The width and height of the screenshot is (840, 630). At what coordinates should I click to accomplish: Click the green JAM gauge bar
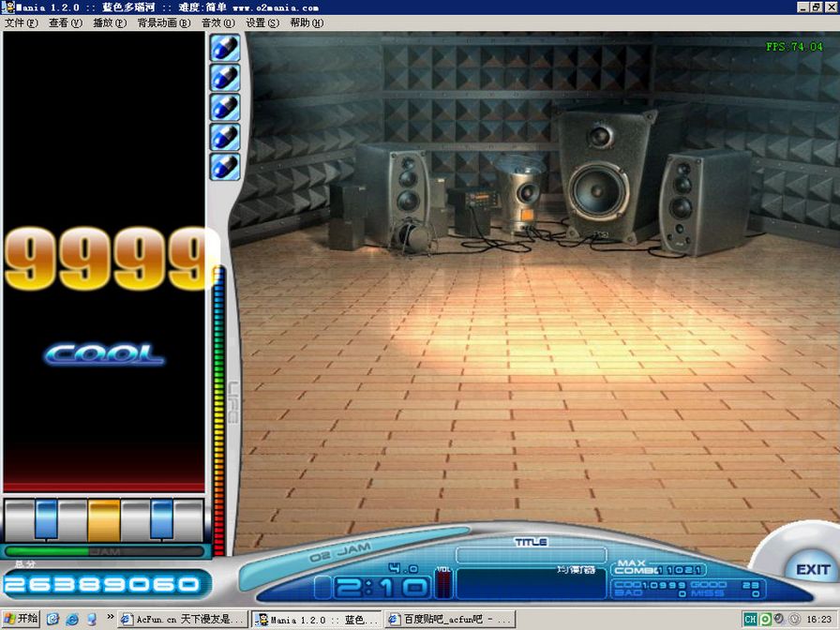click(x=104, y=551)
